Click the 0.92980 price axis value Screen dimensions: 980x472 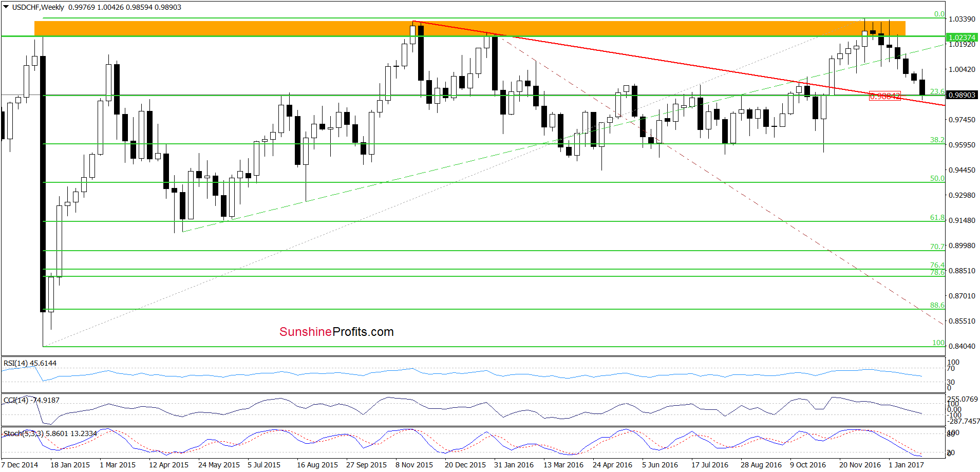point(962,195)
